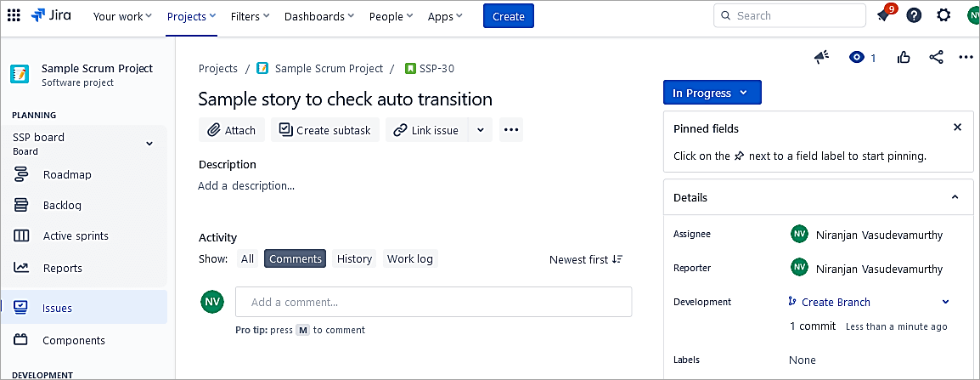Click the give feedback megaphone icon
The height and width of the screenshot is (380, 980).
click(821, 57)
